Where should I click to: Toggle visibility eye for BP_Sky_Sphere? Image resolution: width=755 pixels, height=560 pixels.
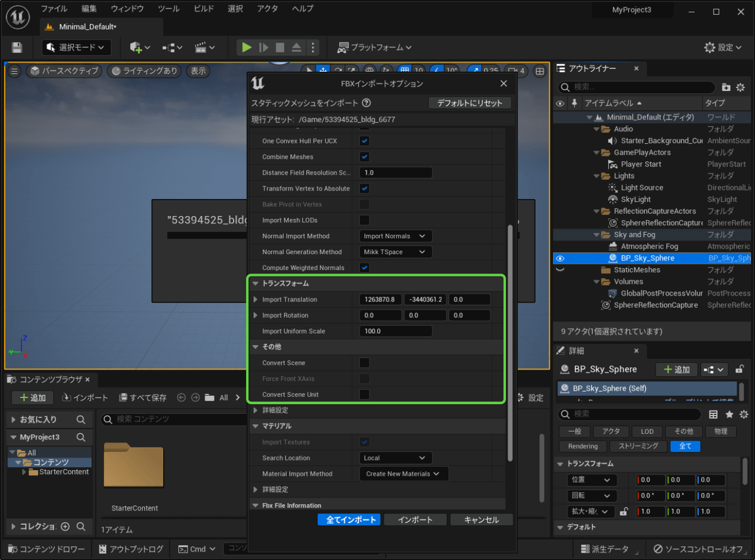point(560,258)
